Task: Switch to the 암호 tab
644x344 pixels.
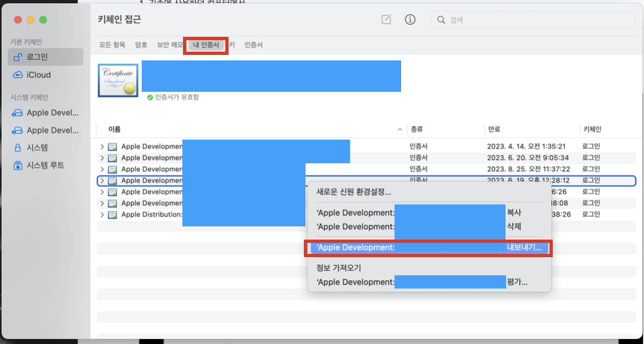Action: pyautogui.click(x=141, y=45)
